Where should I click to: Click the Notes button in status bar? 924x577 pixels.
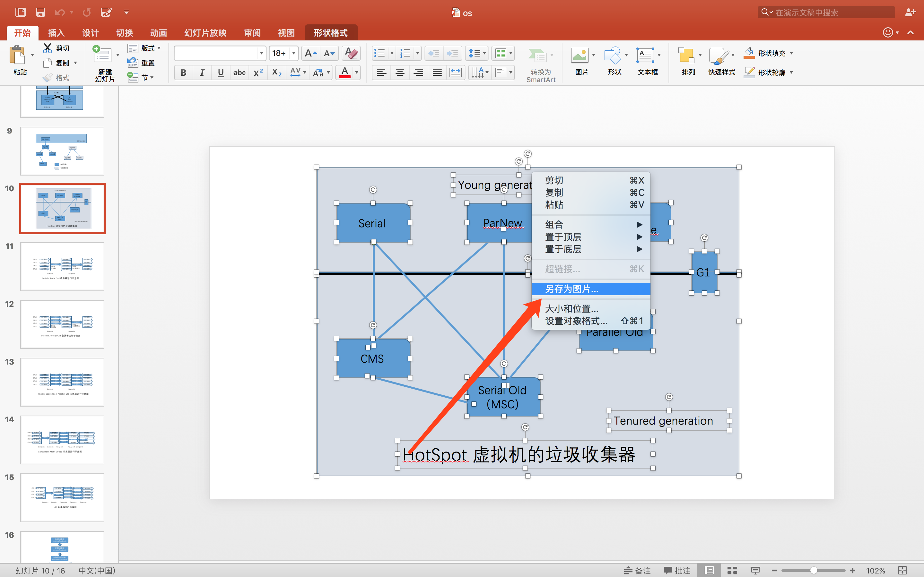point(637,570)
